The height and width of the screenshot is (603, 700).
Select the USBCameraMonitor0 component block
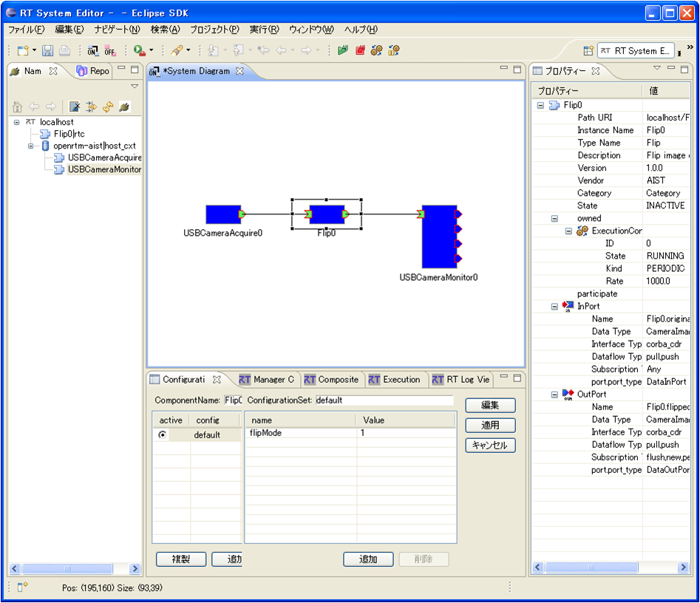pos(439,236)
